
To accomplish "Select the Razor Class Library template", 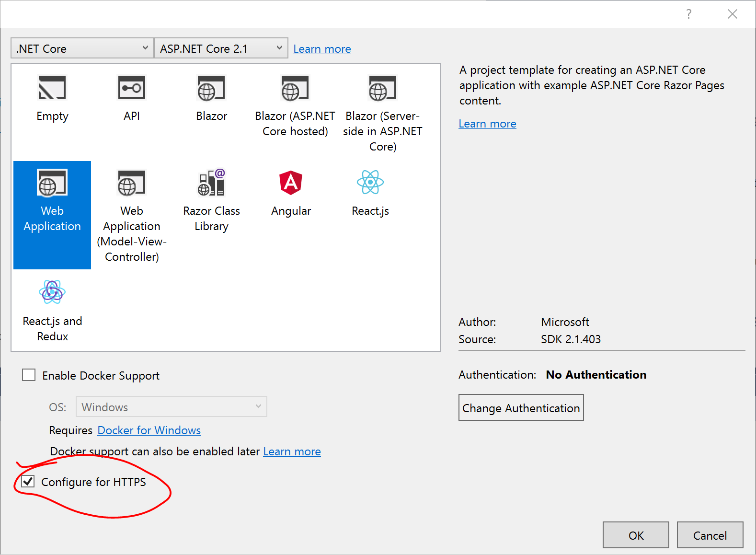I will pos(211,183).
